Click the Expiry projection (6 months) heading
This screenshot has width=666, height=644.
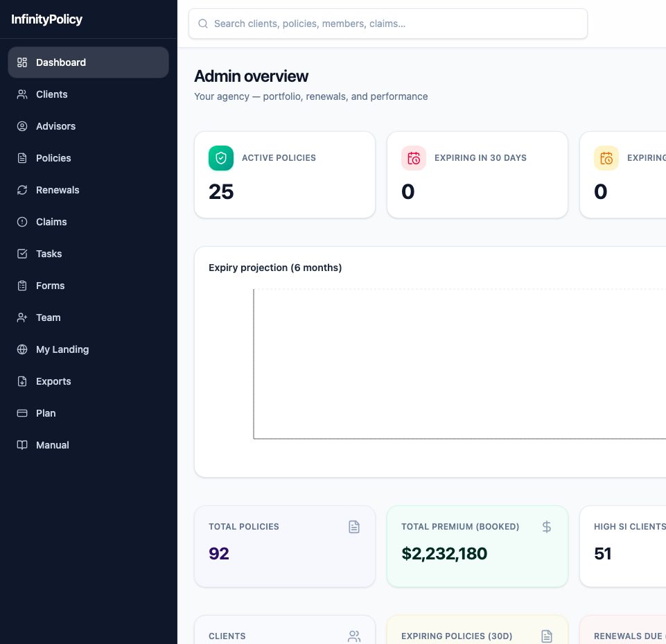click(275, 268)
